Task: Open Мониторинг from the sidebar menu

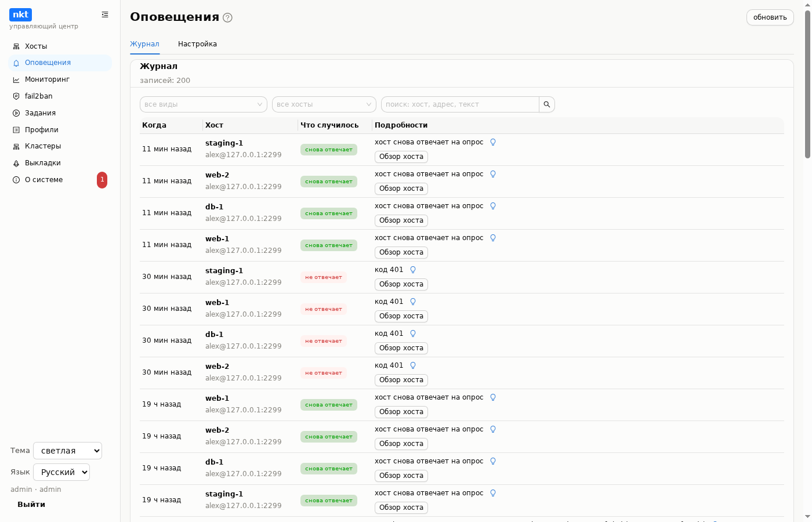Action: [60, 79]
